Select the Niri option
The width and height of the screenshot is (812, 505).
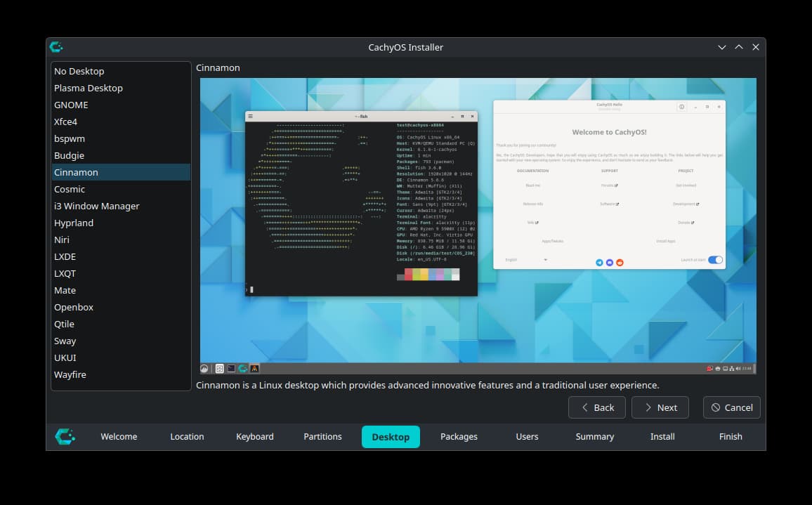coord(122,240)
